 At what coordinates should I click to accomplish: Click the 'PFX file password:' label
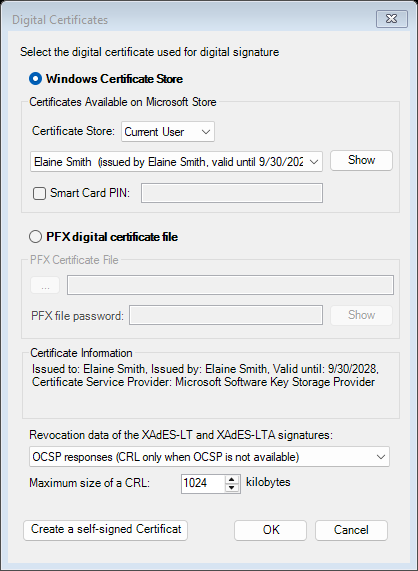coord(78,316)
